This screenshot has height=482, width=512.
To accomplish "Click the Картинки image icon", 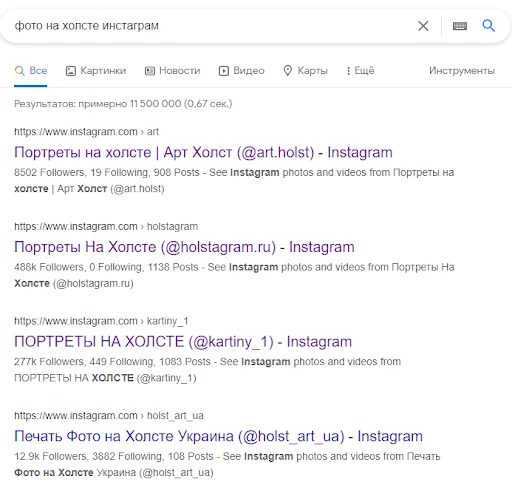I will coord(71,71).
